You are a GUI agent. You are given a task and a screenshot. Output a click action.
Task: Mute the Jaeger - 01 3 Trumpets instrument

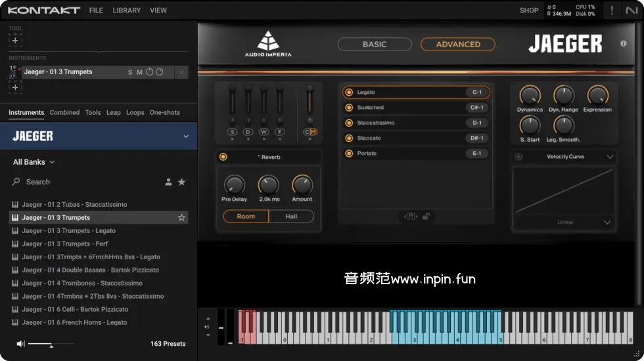[x=139, y=72]
